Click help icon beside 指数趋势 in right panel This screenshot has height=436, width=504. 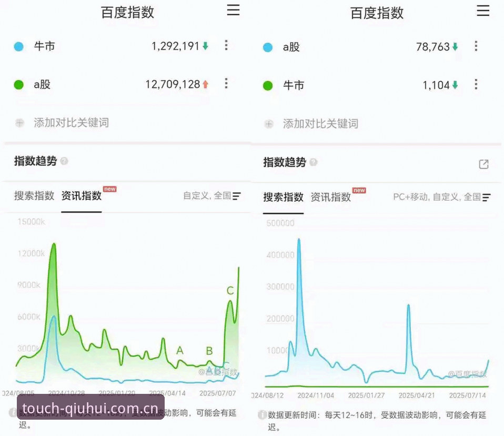tap(314, 162)
